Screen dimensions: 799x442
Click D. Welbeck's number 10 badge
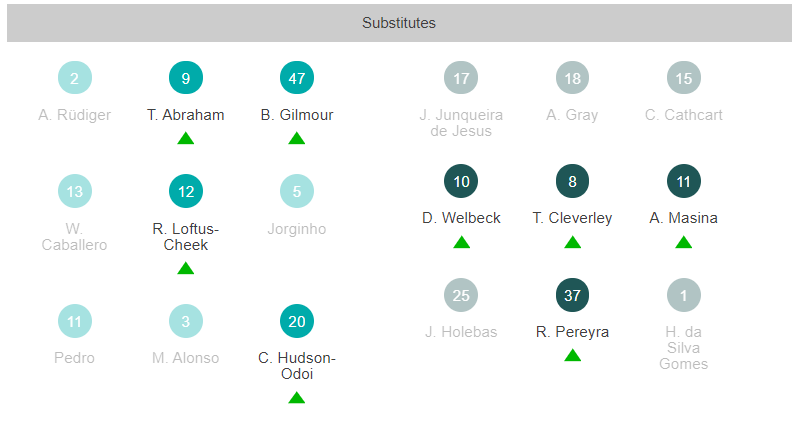click(461, 180)
